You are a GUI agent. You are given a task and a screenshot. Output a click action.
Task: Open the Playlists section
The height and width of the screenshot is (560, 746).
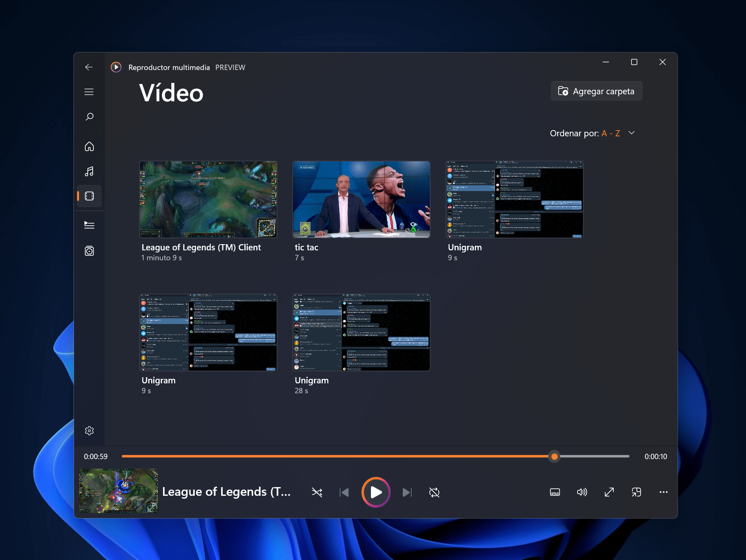point(89,251)
